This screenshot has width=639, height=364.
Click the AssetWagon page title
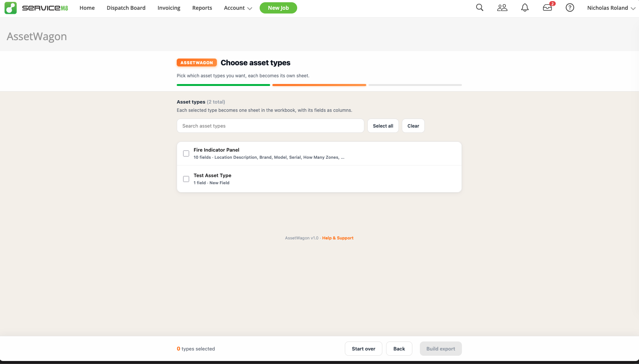pyautogui.click(x=37, y=36)
